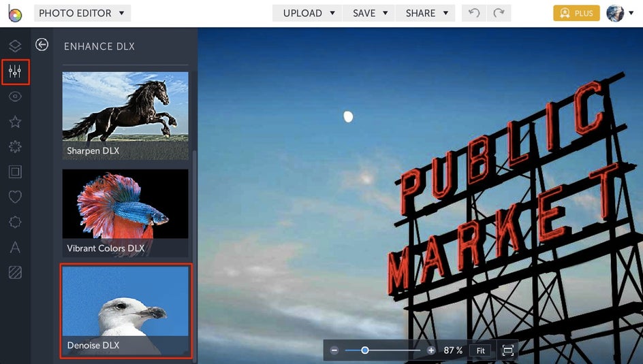
Task: Open the Textures hatched square icon
Action: [15, 272]
